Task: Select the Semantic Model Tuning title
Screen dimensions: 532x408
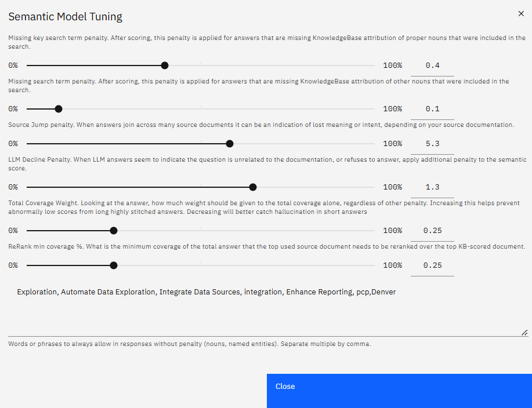Action: click(x=65, y=17)
